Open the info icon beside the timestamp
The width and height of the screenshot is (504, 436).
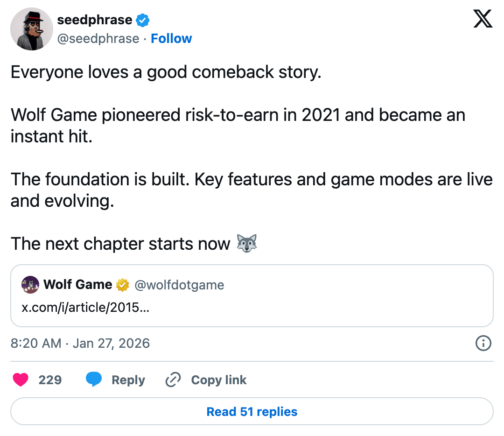tap(483, 344)
